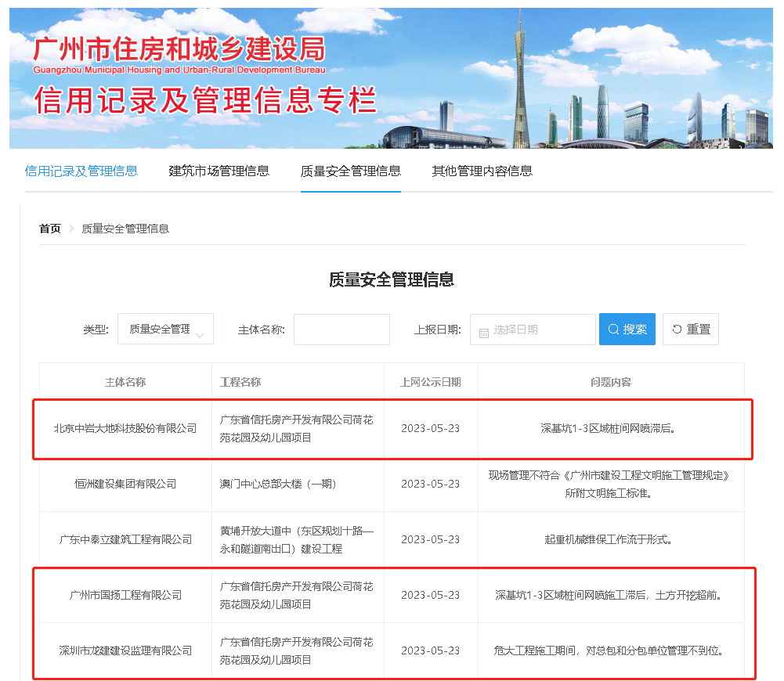The height and width of the screenshot is (681, 784).
Task: Click the magnifier icon on 搜索 button
Action: [x=613, y=330]
